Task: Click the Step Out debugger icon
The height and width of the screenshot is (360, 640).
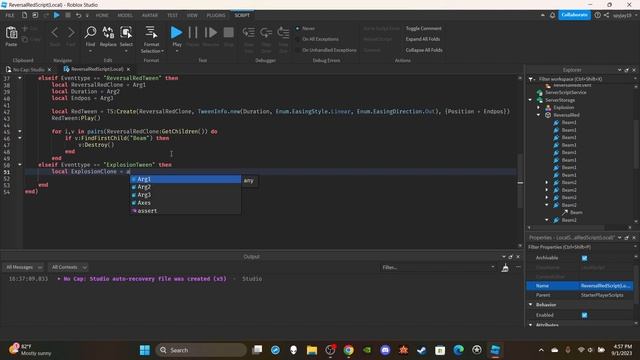Action: point(283,32)
